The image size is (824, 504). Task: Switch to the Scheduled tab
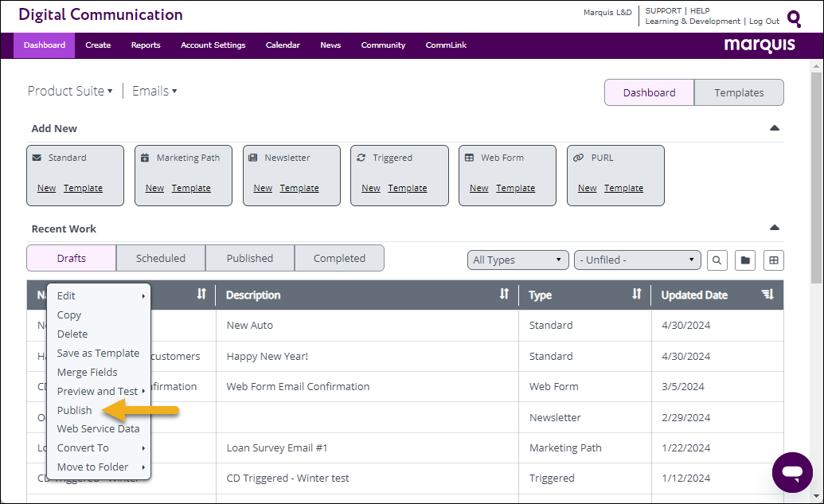click(161, 258)
